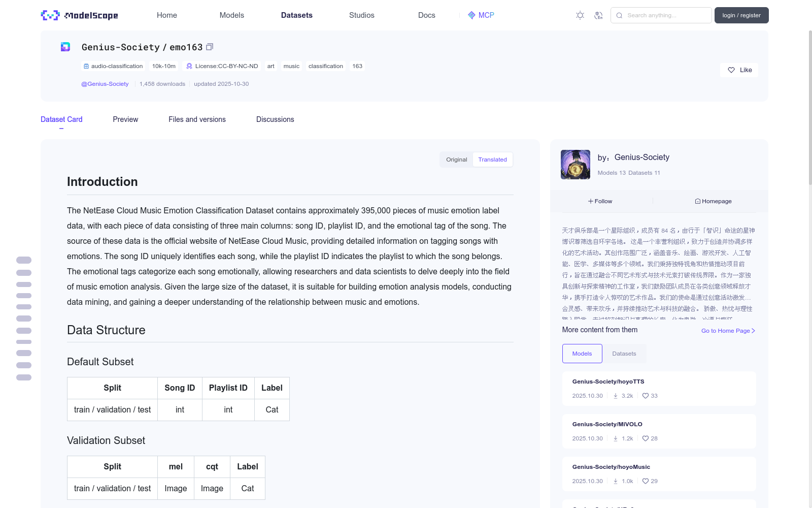The height and width of the screenshot is (508, 812).
Task: Switch the card to Translated language
Action: [492, 160]
